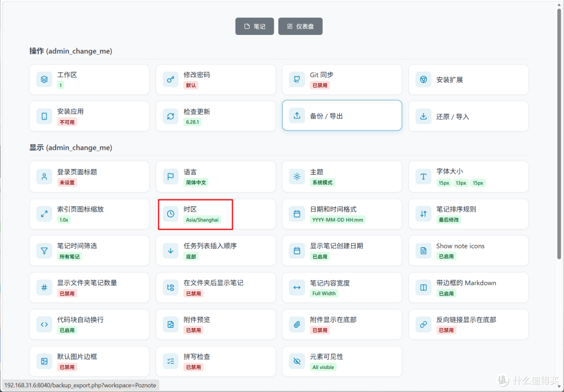Open the 最后修改 sort rule value
Image resolution: width=564 pixels, height=392 pixels.
tap(449, 220)
